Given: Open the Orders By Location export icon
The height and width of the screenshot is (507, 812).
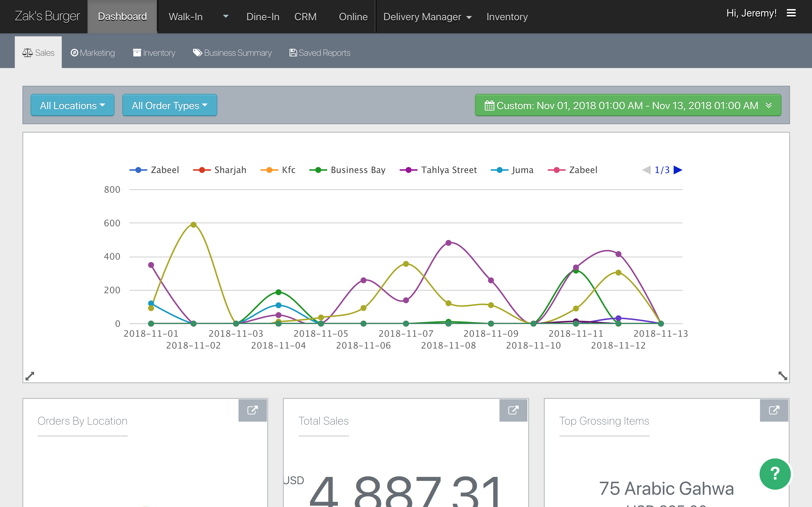Looking at the screenshot, I should pyautogui.click(x=252, y=410).
